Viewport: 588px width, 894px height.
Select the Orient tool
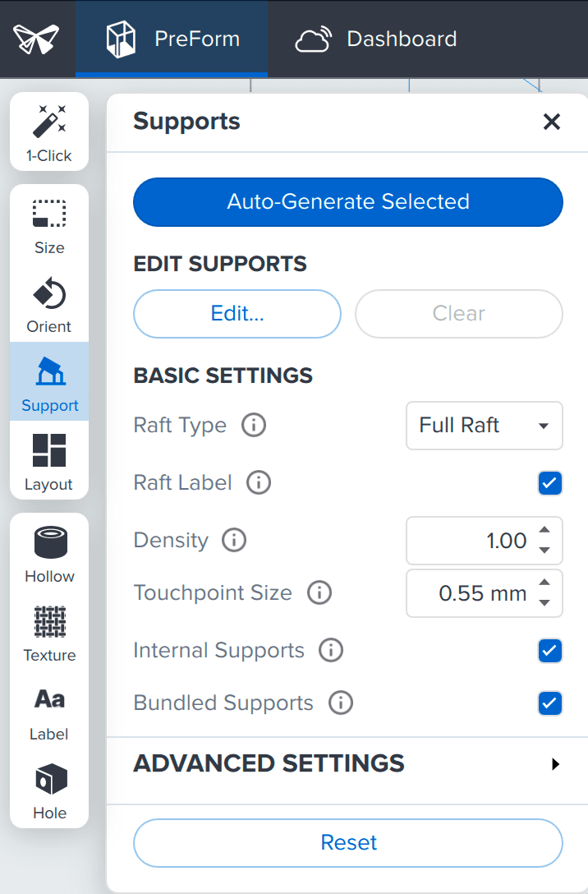[48, 303]
